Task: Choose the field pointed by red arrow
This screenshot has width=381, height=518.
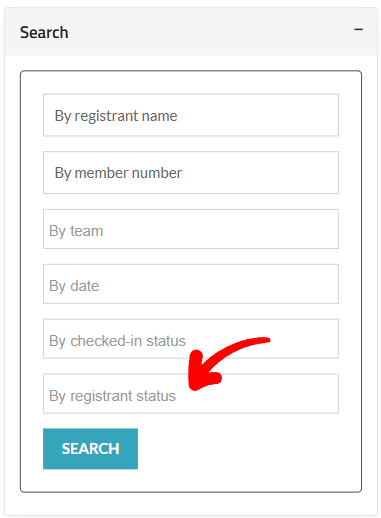Action: click(x=191, y=394)
